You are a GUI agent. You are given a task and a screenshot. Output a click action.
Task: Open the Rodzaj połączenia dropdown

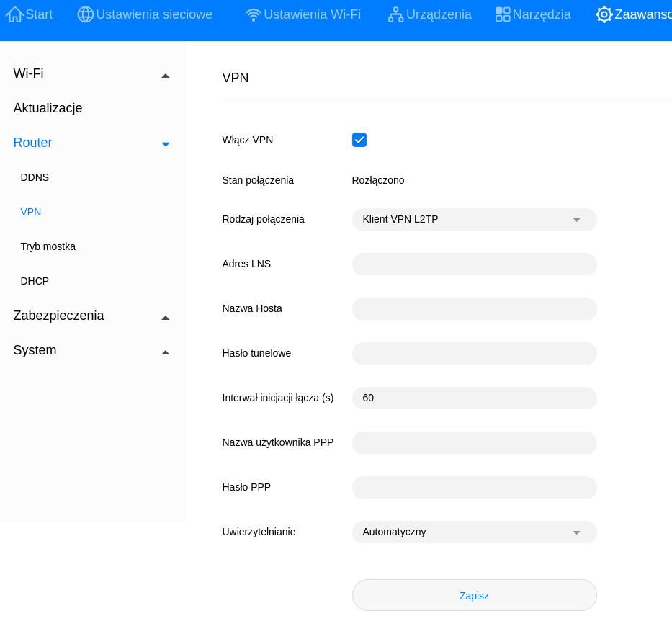(x=475, y=220)
